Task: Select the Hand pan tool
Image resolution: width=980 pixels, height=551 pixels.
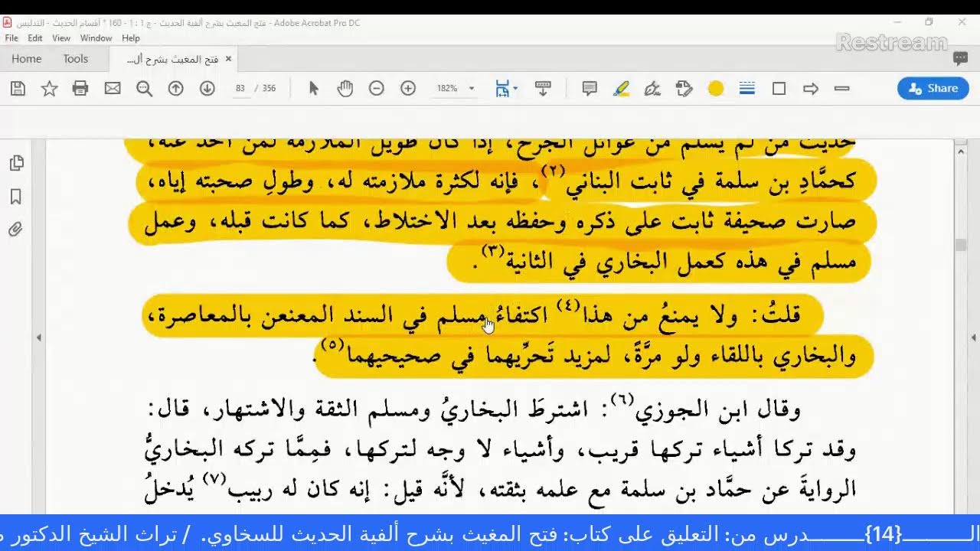Action: [345, 89]
